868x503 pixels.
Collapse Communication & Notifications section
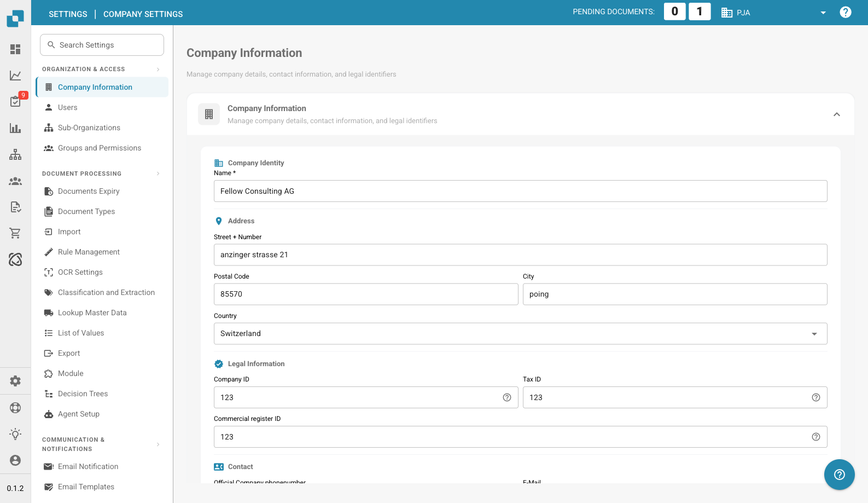tap(158, 444)
